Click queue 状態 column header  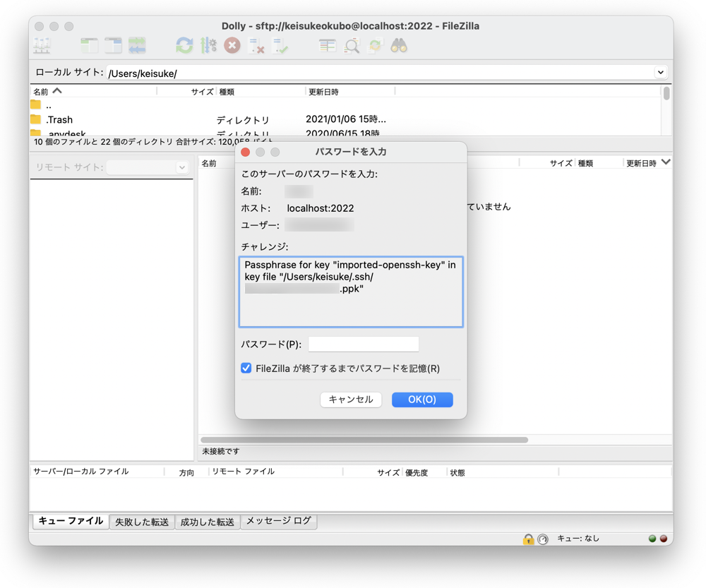pos(503,472)
